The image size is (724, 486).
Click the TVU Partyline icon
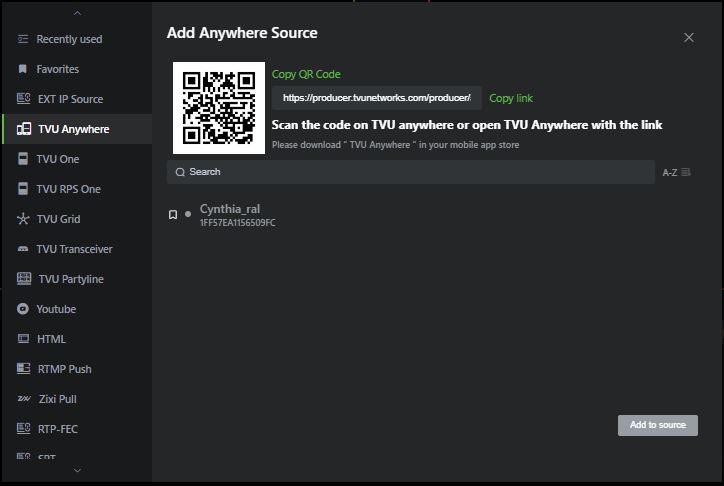[24, 279]
